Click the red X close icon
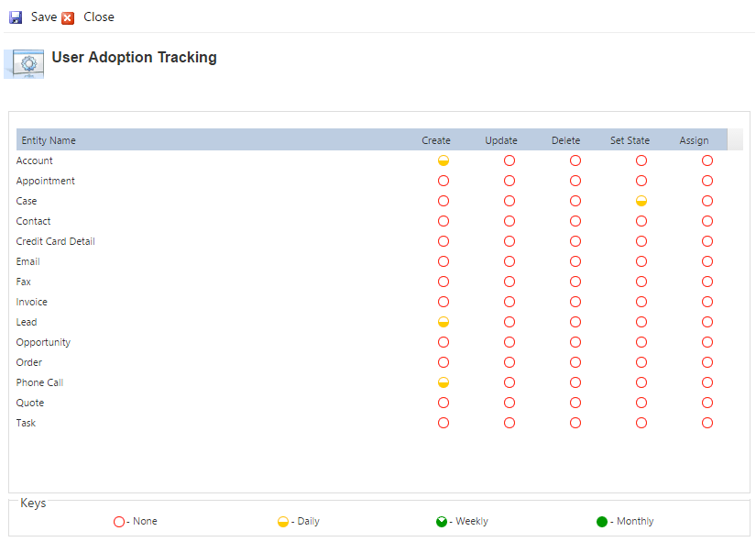Image resolution: width=756 pixels, height=542 pixels. pos(66,17)
